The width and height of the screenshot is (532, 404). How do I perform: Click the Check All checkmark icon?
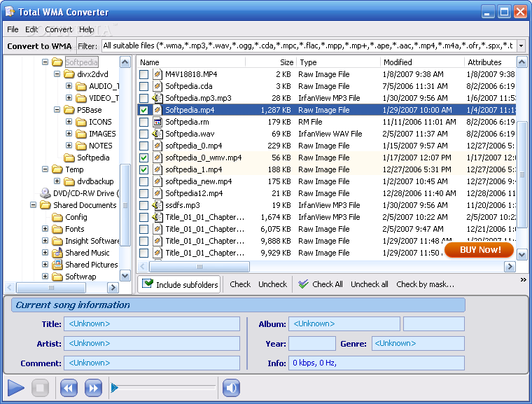click(303, 284)
